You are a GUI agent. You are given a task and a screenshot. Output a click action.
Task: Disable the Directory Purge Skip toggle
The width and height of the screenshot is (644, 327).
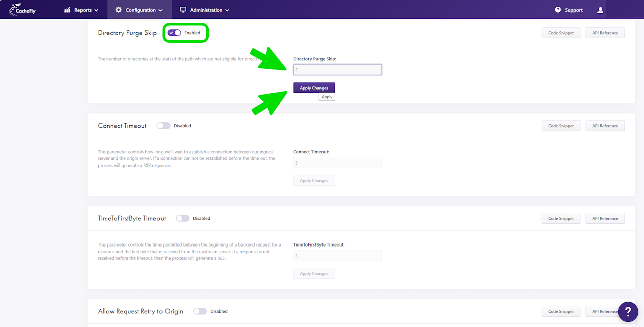175,33
